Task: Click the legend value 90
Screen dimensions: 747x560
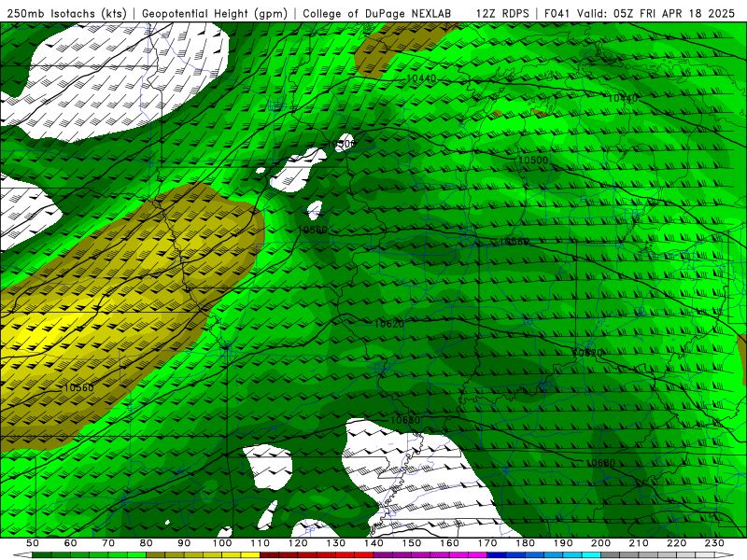Action: (x=184, y=543)
